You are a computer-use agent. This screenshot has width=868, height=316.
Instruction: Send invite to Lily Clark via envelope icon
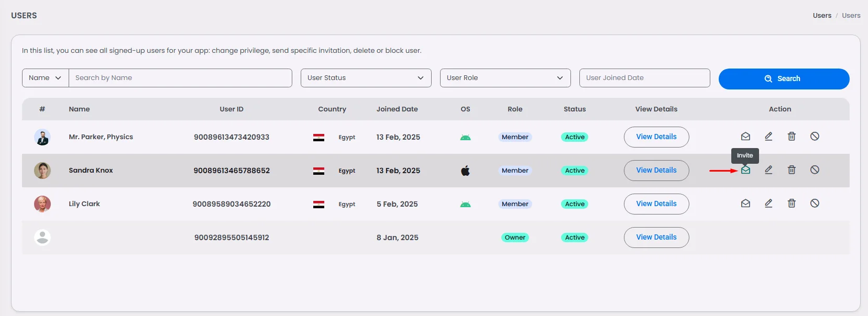(x=745, y=204)
